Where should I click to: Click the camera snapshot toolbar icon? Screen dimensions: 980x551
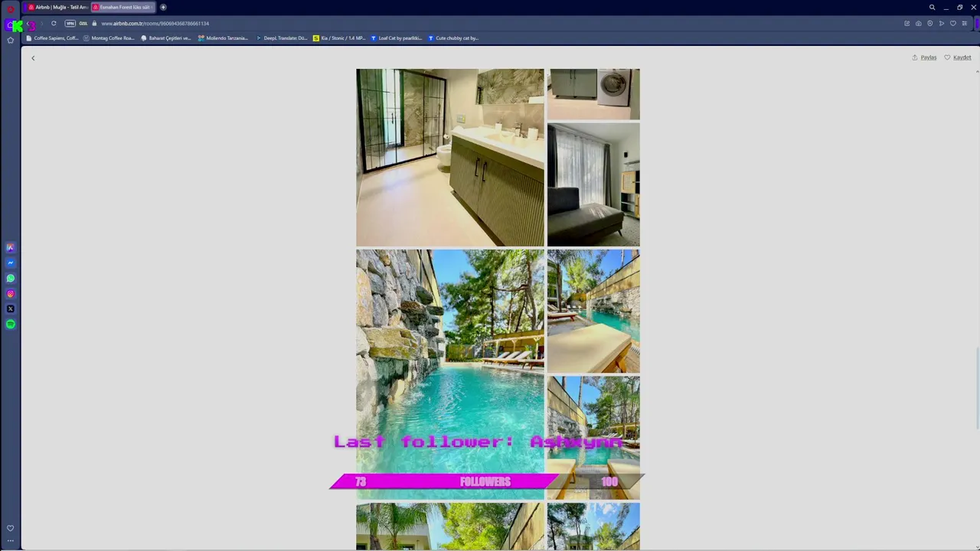(918, 23)
